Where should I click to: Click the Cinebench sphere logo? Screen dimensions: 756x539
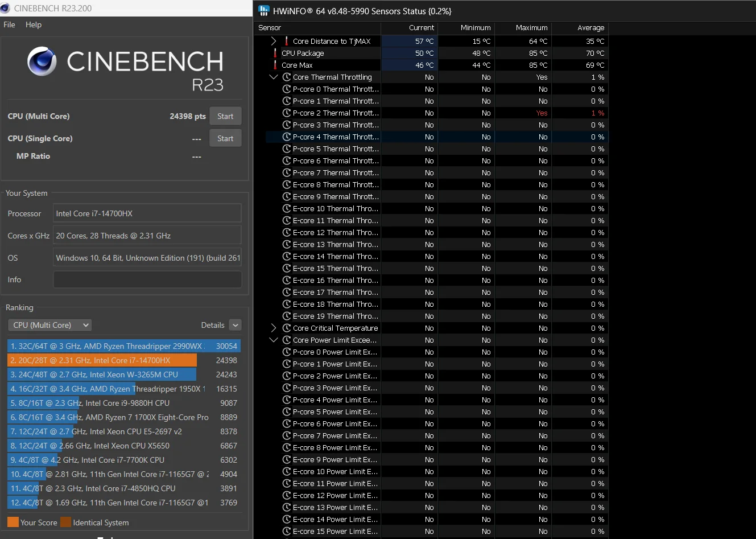(42, 61)
